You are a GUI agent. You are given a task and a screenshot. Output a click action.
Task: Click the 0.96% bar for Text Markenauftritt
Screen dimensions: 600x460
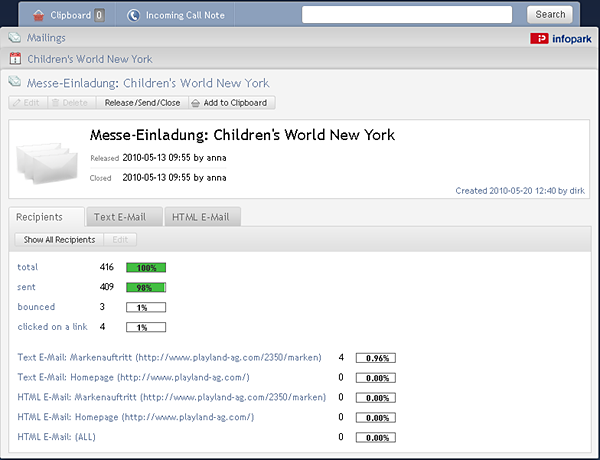click(x=376, y=358)
